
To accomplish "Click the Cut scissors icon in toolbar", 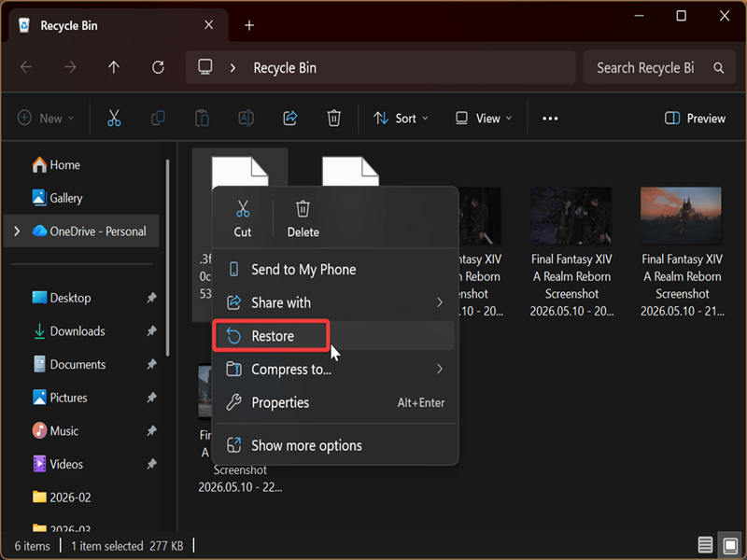I will [114, 118].
